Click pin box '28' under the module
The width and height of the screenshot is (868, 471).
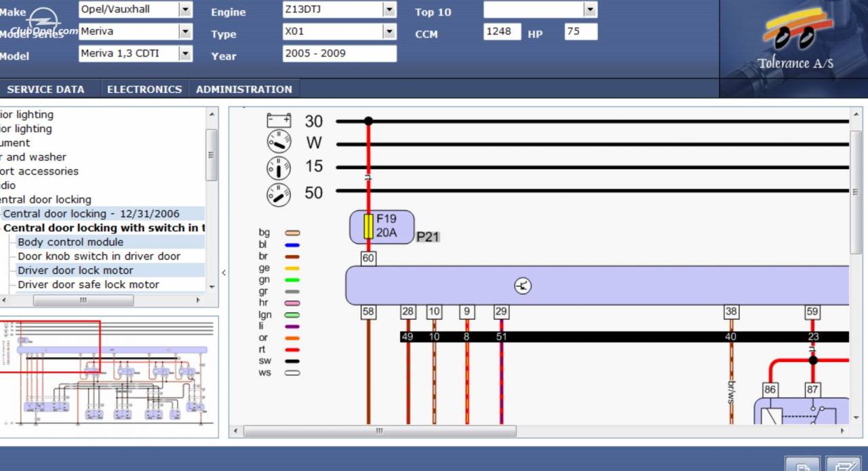408,312
